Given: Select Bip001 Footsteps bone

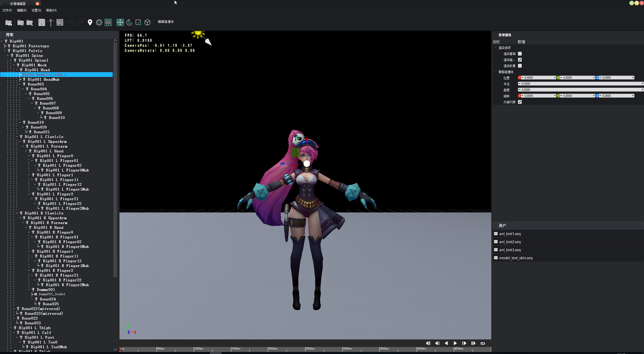Looking at the screenshot, I should click(x=31, y=46).
